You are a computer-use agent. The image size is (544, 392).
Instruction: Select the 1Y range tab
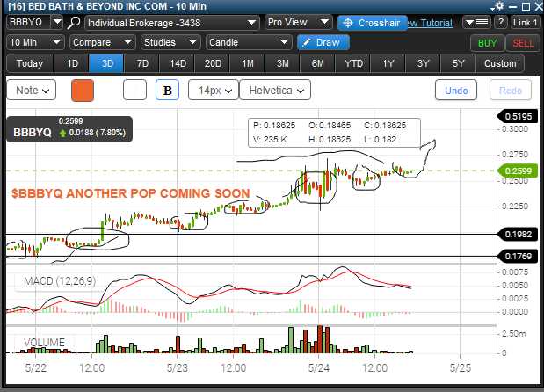pyautogui.click(x=388, y=63)
